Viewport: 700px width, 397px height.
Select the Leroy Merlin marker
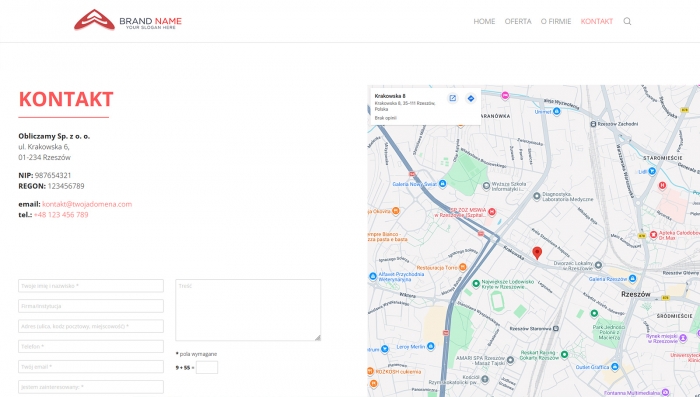(x=430, y=346)
